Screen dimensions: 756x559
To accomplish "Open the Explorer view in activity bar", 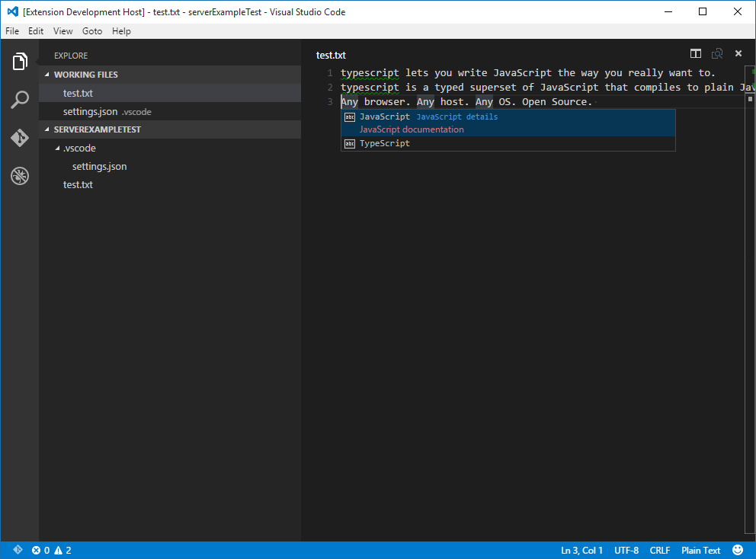I will (20, 62).
